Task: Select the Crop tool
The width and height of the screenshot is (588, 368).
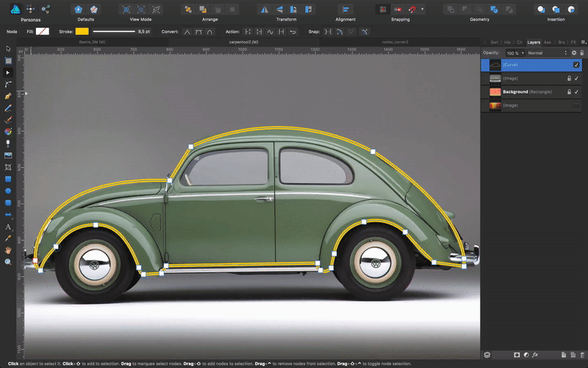Action: click(8, 167)
